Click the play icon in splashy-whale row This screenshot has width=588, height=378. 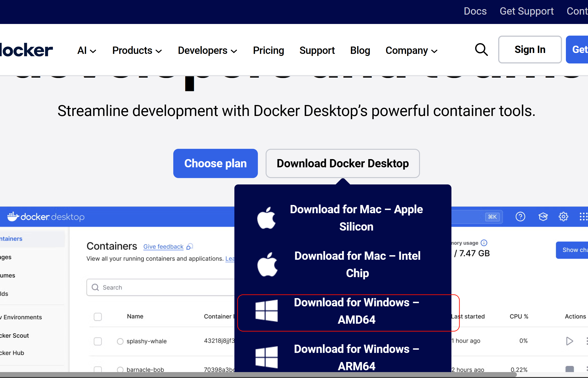(569, 341)
